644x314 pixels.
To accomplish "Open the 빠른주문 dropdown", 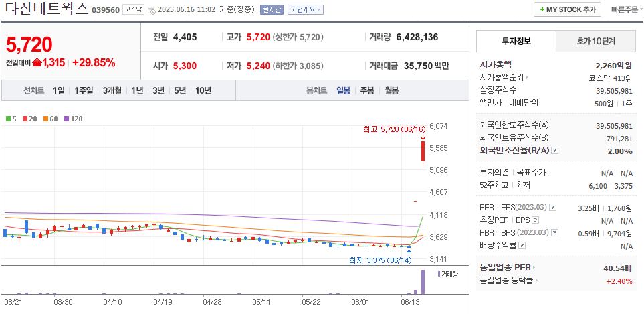I will (626, 9).
